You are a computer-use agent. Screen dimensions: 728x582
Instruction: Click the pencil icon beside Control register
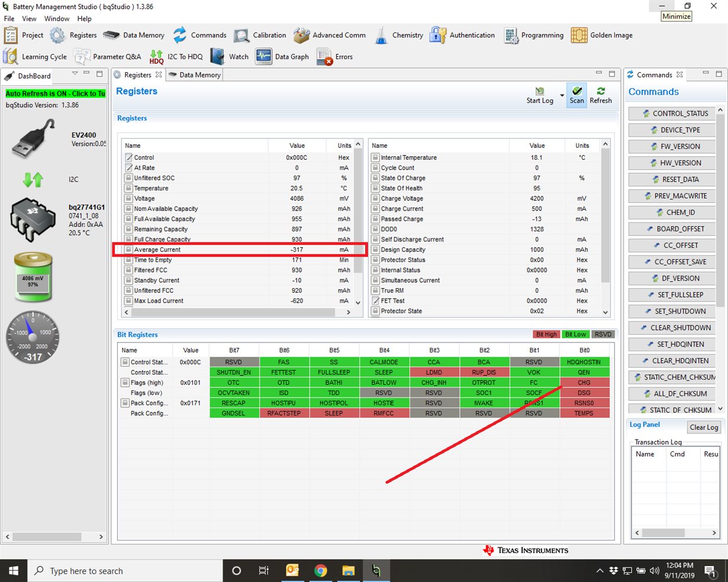coord(128,158)
